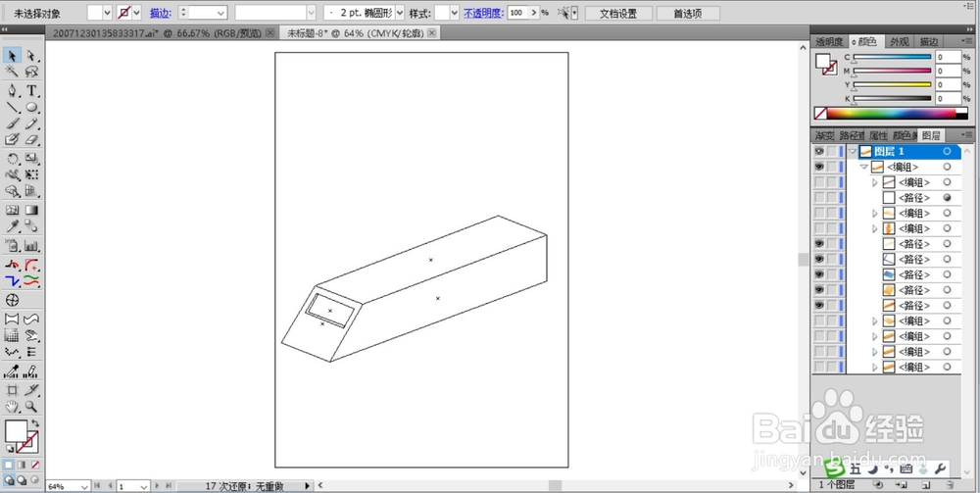Click the 首选项 button
The image size is (980, 493).
point(688,13)
